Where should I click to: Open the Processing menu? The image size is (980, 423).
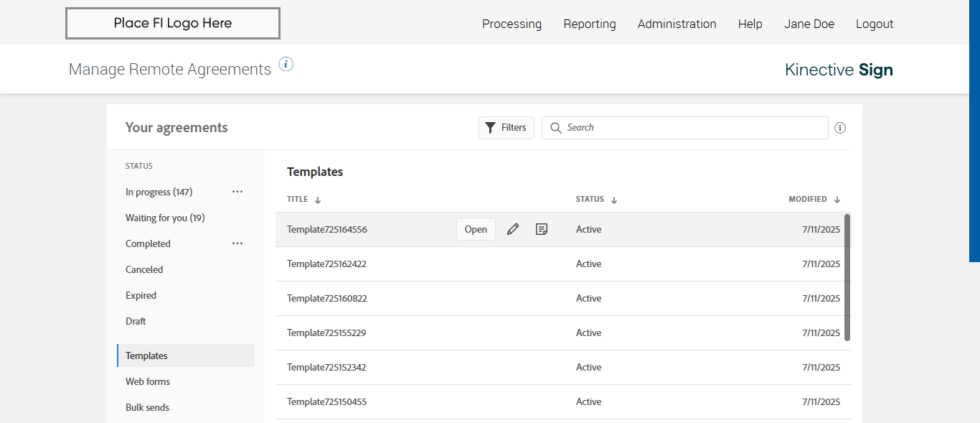[x=512, y=24]
